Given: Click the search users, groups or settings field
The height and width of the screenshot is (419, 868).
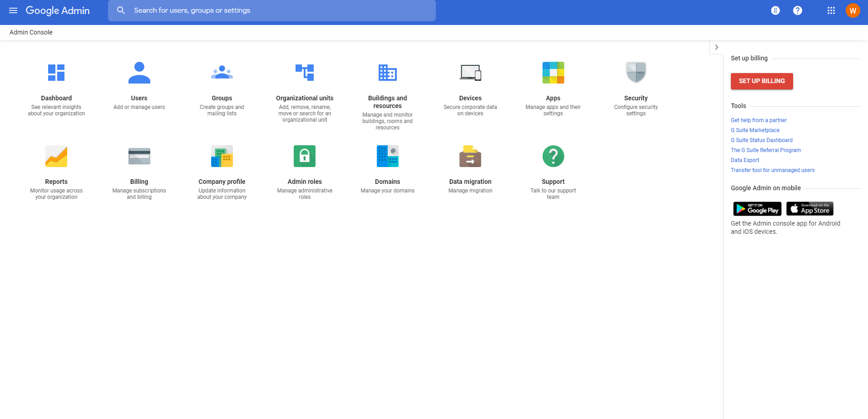Looking at the screenshot, I should coord(272,10).
